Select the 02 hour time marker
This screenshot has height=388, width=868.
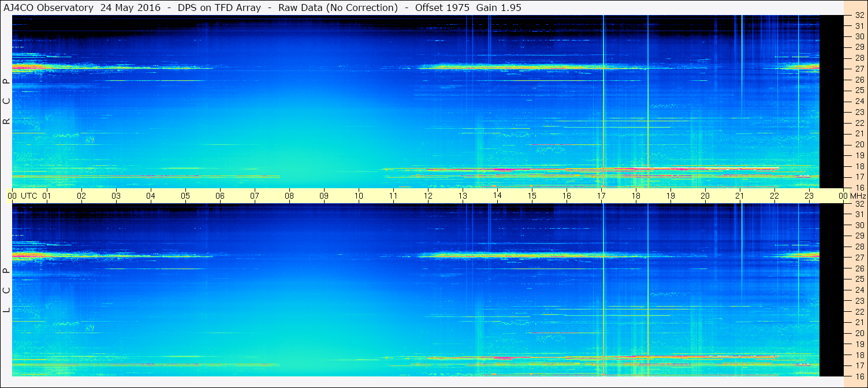click(81, 196)
